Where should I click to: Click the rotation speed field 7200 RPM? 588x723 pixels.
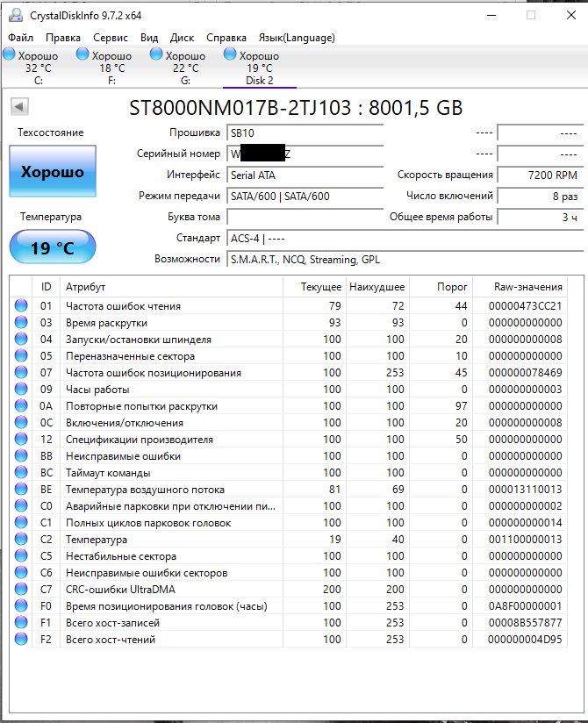541,175
